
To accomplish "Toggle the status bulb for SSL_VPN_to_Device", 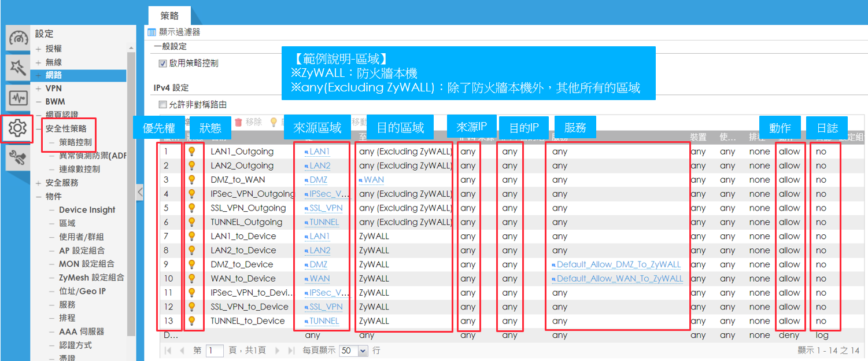I will (x=192, y=307).
